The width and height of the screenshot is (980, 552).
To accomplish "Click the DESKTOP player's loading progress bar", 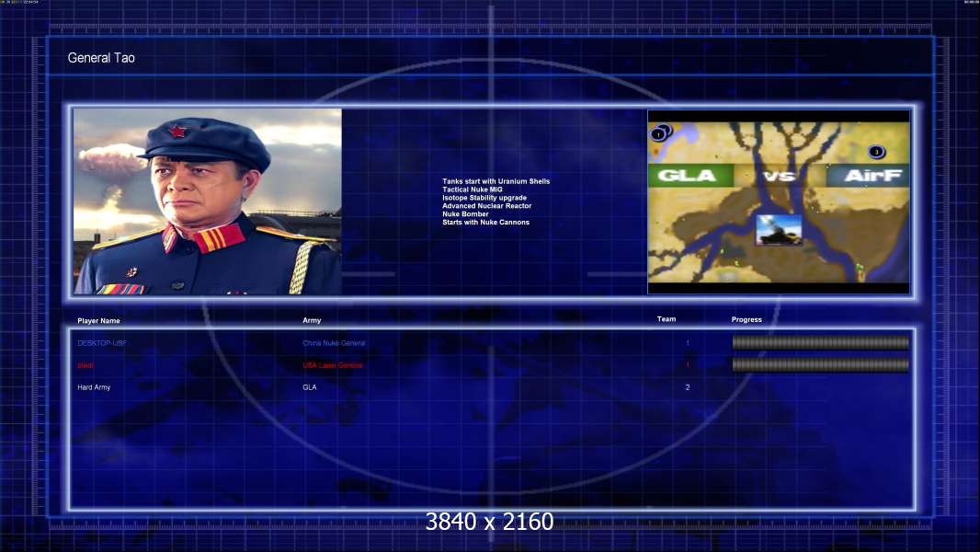I will tap(820, 342).
